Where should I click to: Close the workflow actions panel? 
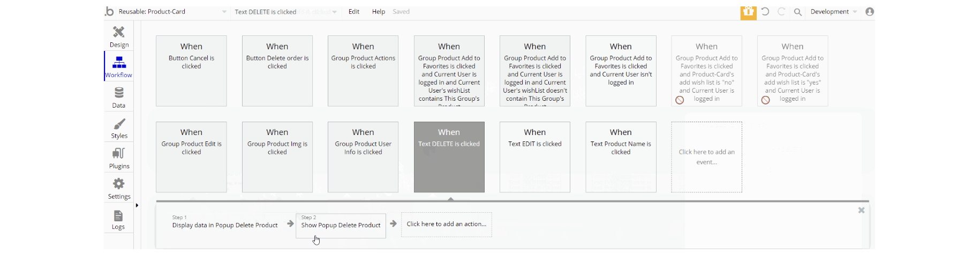pos(861,211)
